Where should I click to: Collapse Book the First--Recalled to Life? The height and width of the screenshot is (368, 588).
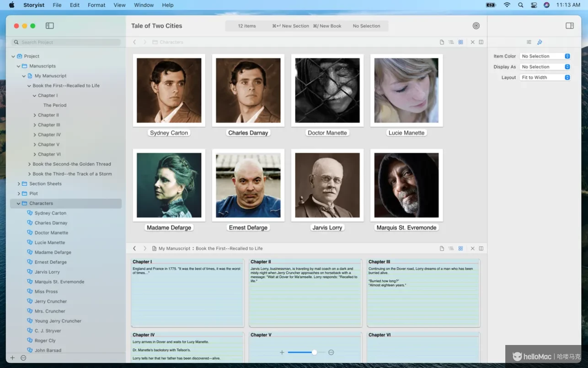pos(29,86)
